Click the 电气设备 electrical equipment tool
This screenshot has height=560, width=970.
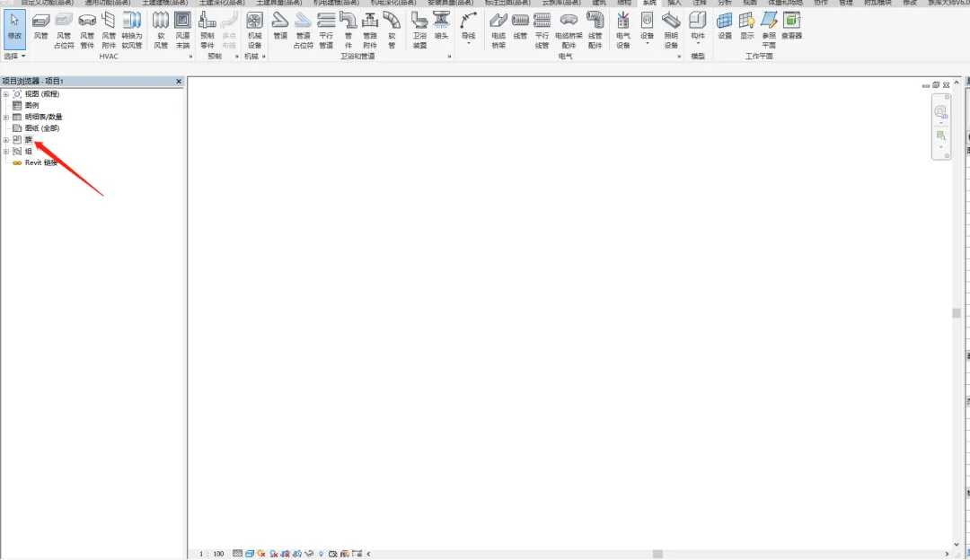click(x=623, y=31)
